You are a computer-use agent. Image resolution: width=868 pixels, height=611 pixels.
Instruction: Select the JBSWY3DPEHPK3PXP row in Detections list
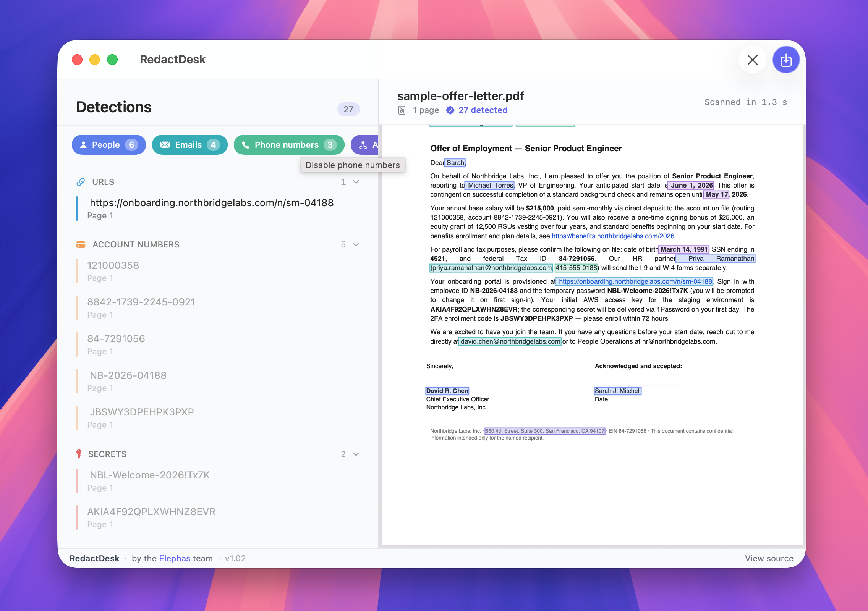pyautogui.click(x=218, y=418)
